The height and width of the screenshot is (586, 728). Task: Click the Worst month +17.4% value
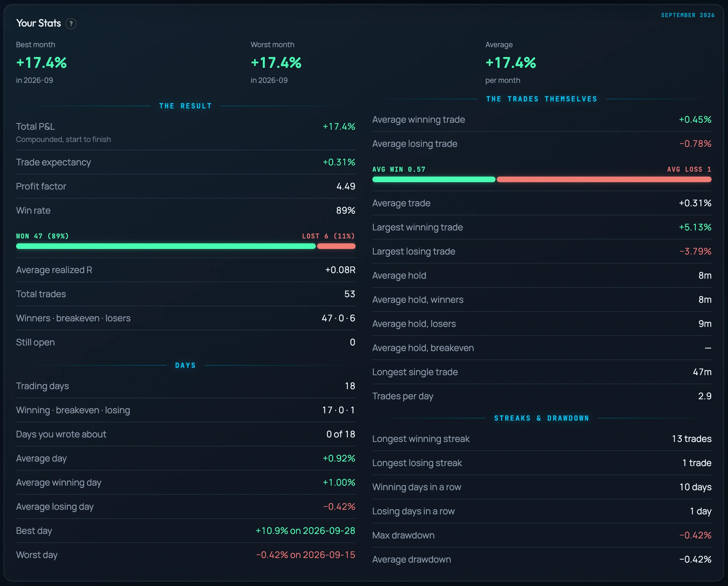[276, 63]
